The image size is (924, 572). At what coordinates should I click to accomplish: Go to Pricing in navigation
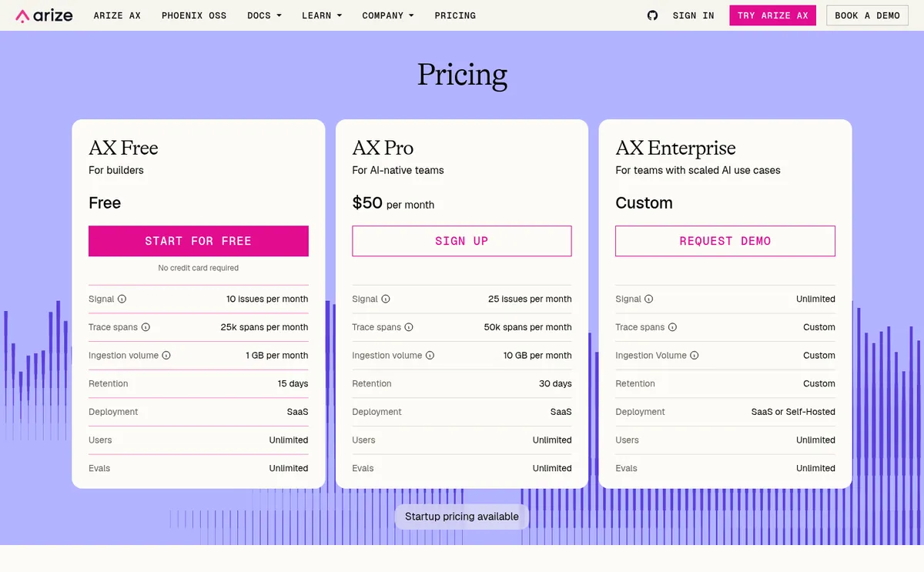tap(455, 15)
